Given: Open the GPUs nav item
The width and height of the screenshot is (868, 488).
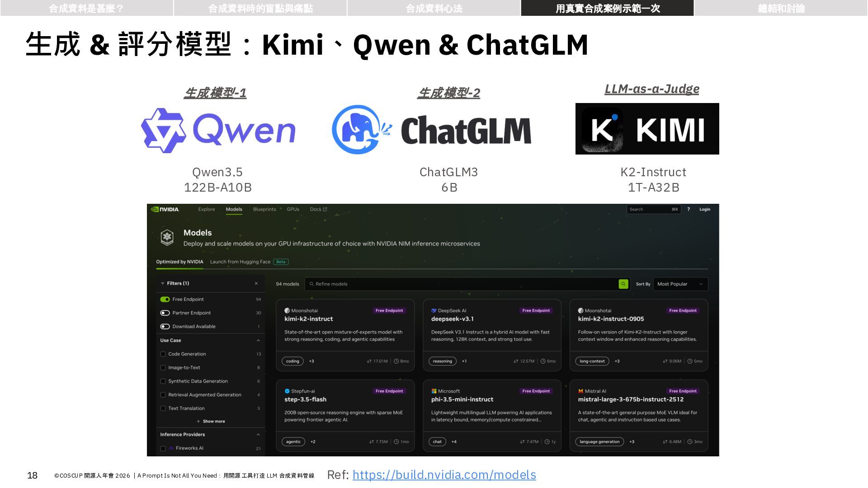Looking at the screenshot, I should click(293, 209).
